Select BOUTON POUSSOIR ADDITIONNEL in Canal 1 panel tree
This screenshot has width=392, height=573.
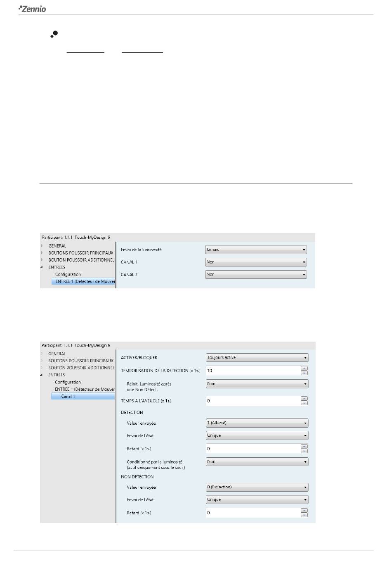click(x=81, y=368)
